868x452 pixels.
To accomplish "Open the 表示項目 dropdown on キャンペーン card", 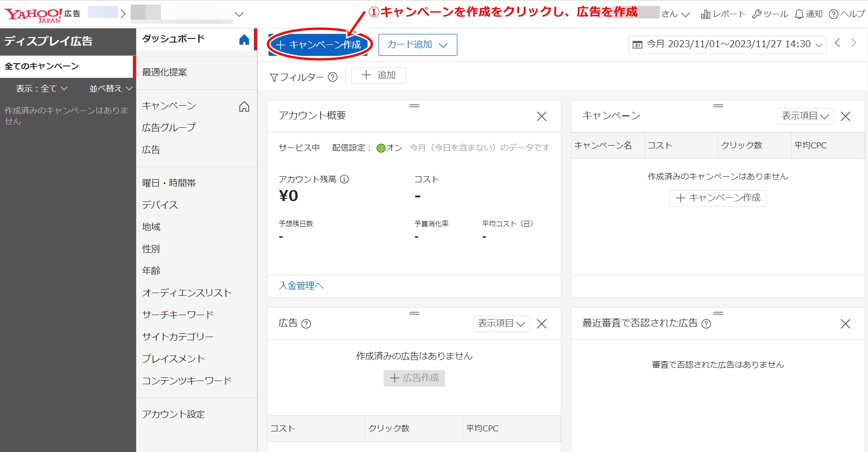I will (x=805, y=116).
